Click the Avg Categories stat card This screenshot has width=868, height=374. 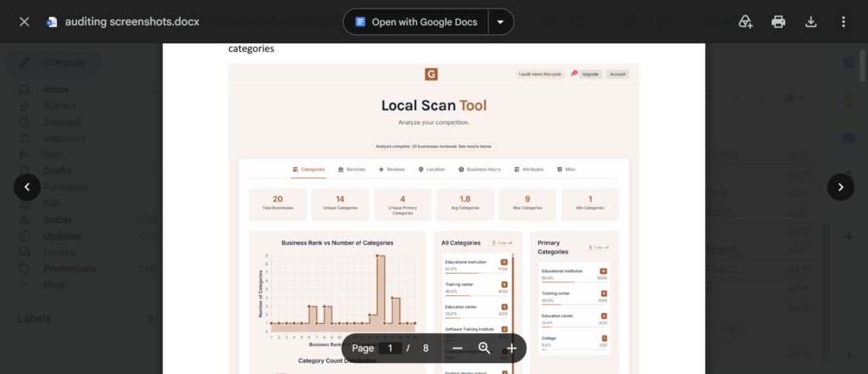point(465,204)
